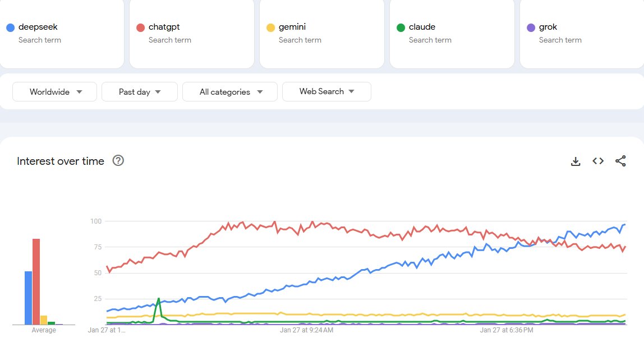Screen dimensions: 644x347
Task: Select the claude search term card
Action: tap(452, 34)
